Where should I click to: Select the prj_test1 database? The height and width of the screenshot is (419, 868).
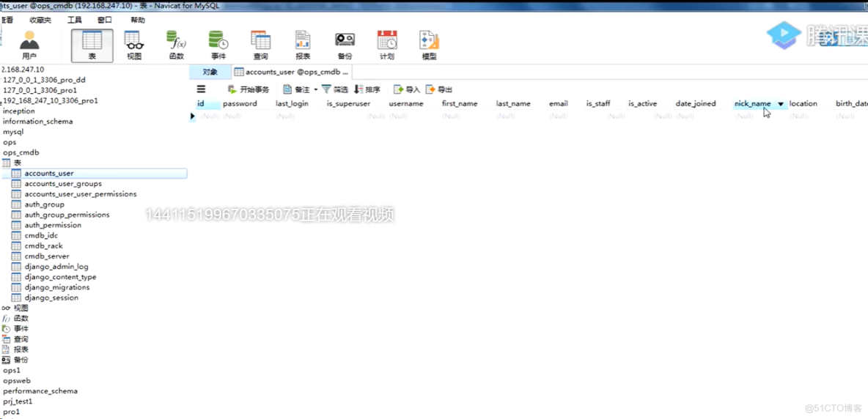click(x=18, y=401)
